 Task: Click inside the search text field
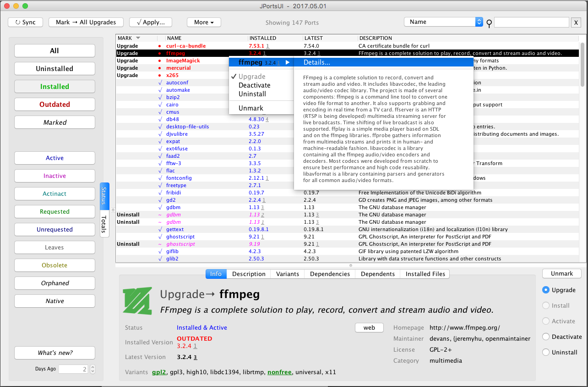531,22
